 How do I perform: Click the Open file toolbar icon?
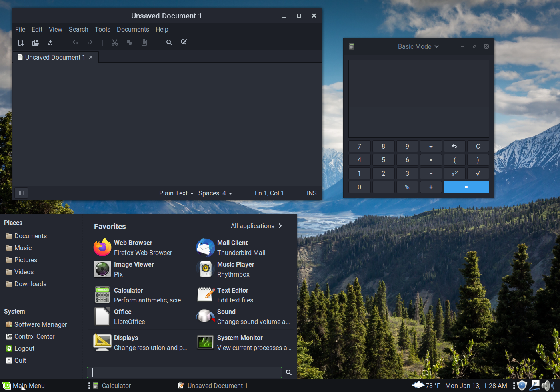[x=36, y=42]
